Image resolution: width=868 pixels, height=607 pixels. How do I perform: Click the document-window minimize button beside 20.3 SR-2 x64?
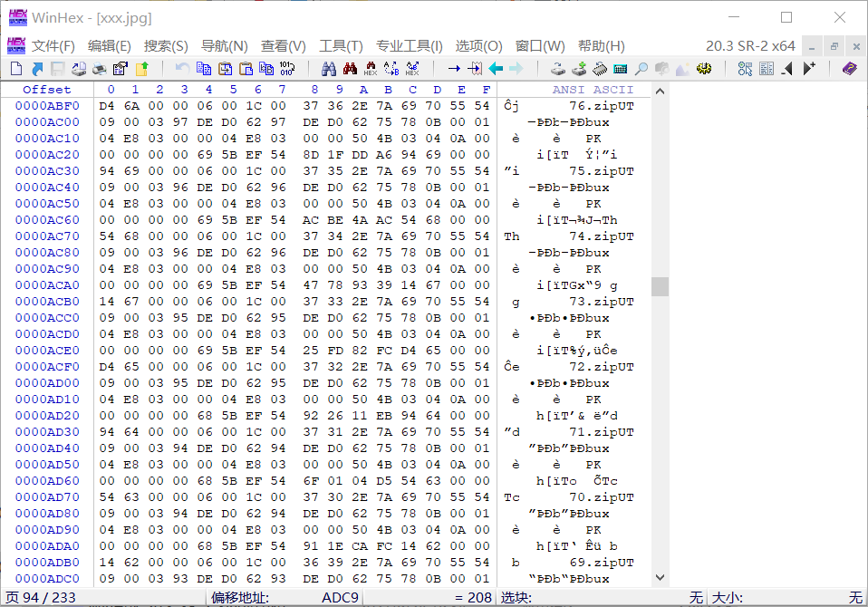point(812,47)
